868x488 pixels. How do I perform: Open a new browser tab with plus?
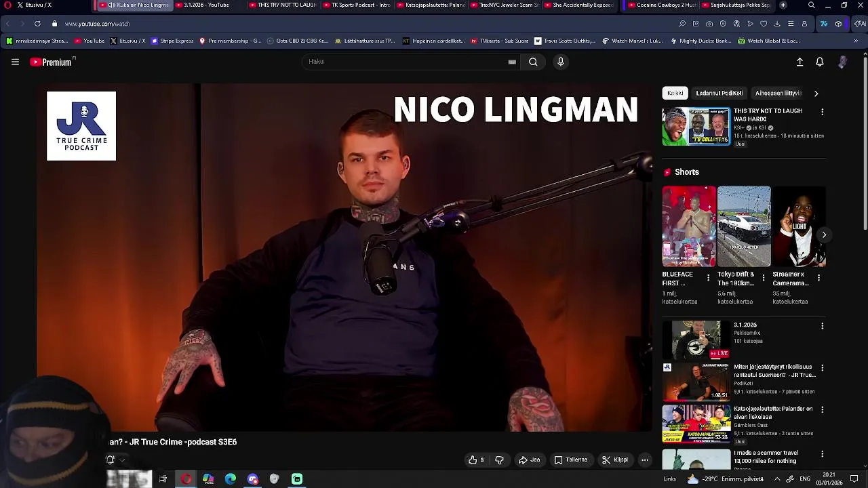[783, 5]
